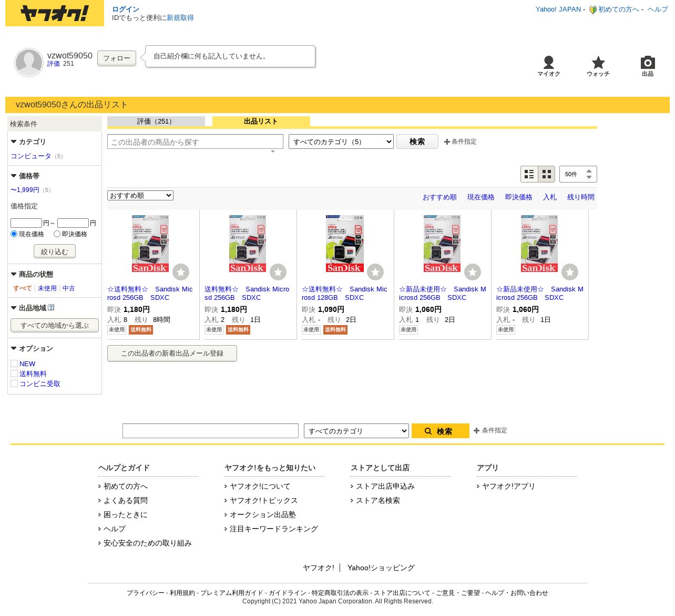Image resolution: width=675 pixels, height=616 pixels.
Task: Sort by 現在価格 link
Action: point(481,197)
